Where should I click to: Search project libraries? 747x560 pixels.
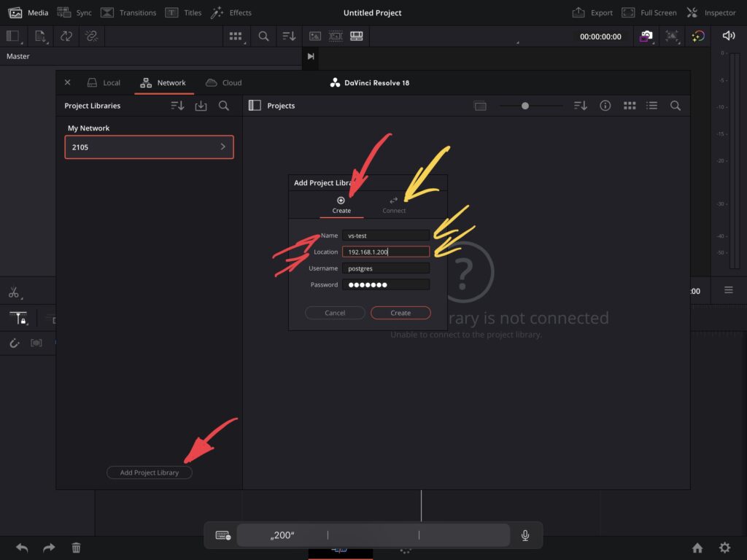coord(224,106)
